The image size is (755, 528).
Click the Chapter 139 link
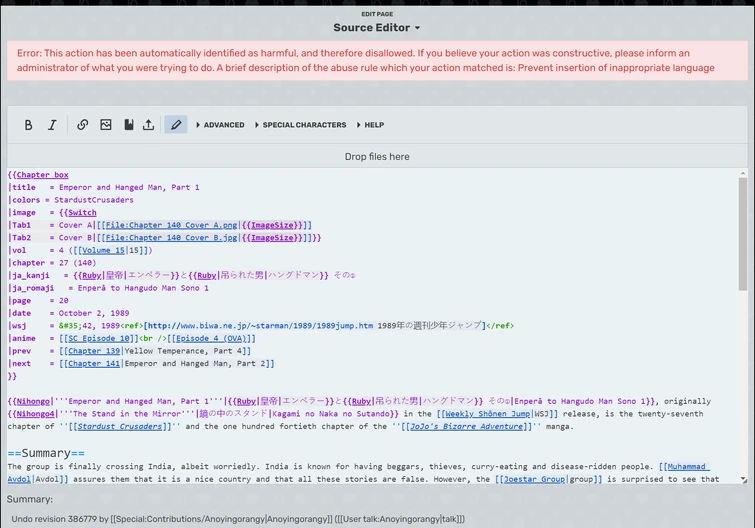click(94, 351)
